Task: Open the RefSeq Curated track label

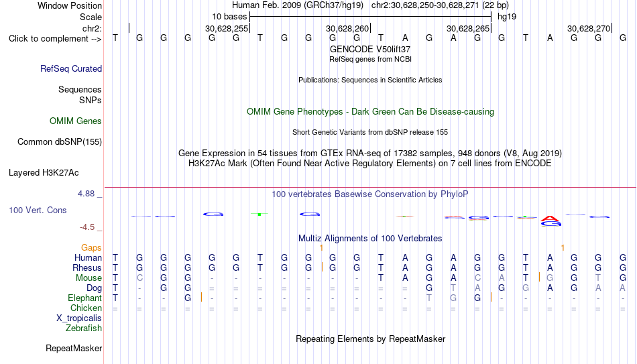Action: (71, 68)
